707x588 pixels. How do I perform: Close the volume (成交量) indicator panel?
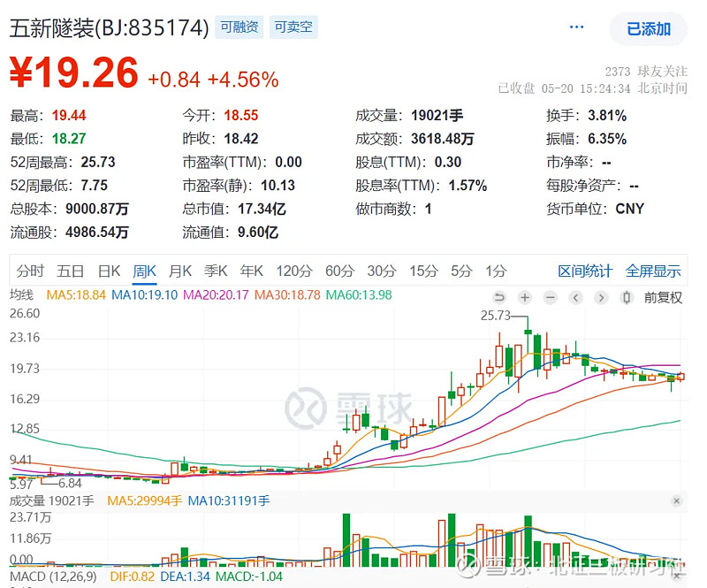[x=677, y=501]
